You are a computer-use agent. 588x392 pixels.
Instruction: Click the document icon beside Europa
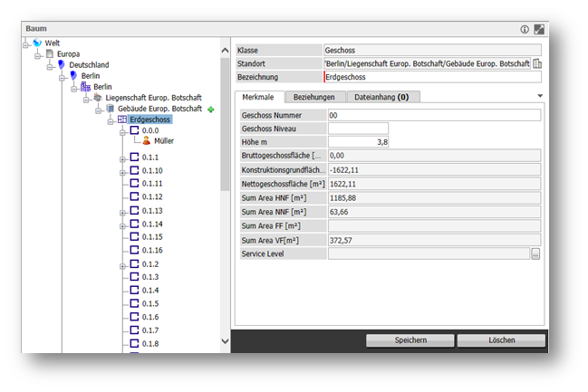pos(50,53)
